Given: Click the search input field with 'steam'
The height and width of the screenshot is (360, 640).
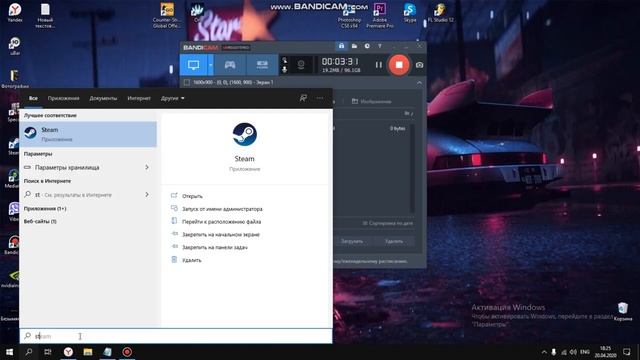Looking at the screenshot, I should [176, 336].
